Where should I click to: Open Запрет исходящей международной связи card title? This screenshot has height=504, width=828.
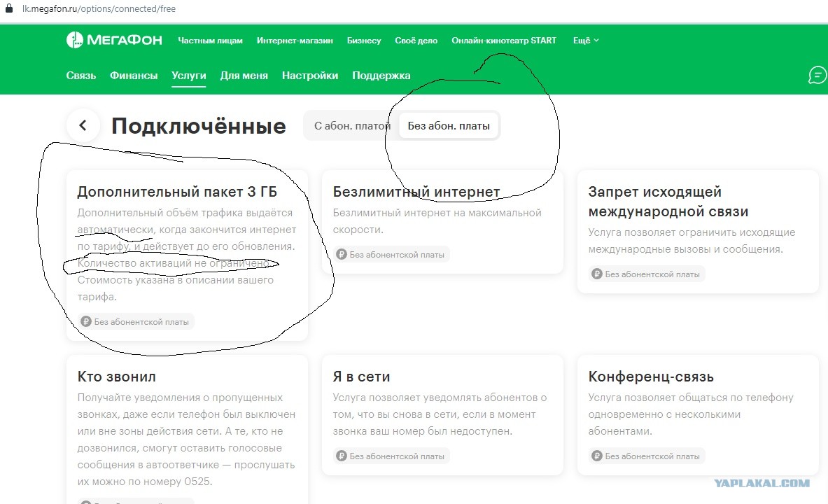tap(668, 202)
